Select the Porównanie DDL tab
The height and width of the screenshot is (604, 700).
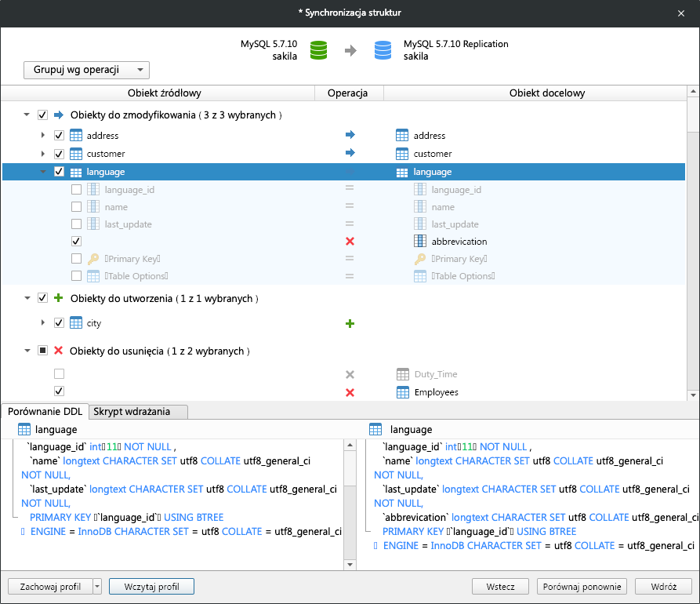click(45, 412)
